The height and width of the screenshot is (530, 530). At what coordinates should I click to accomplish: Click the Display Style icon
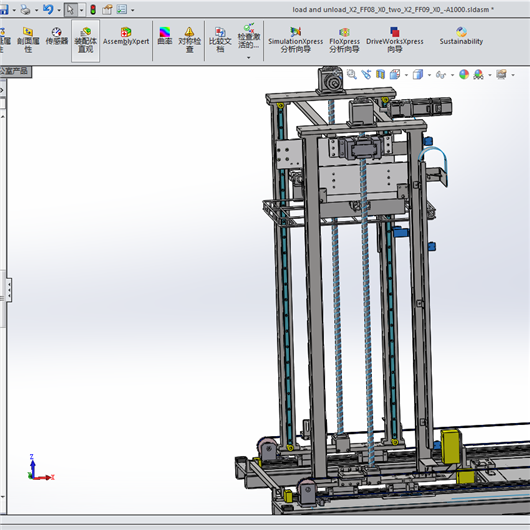418,74
